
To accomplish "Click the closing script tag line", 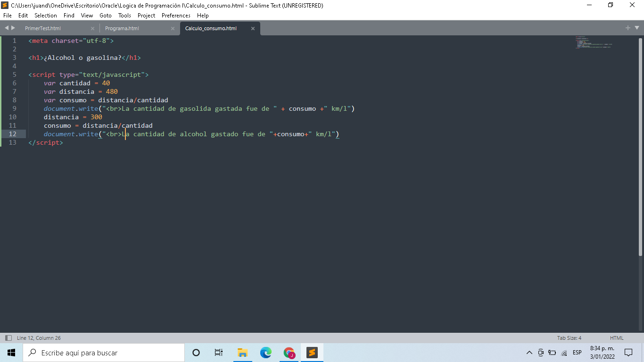I will pos(46,142).
